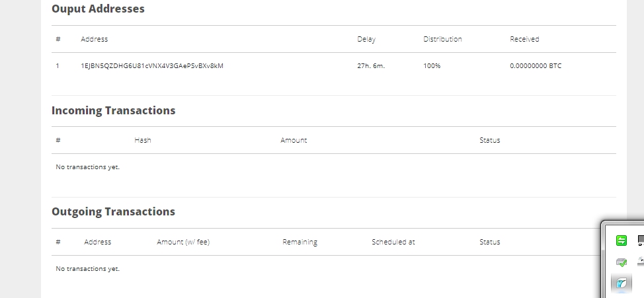Click the Remaining column header
The image size is (644, 298).
[x=300, y=242]
